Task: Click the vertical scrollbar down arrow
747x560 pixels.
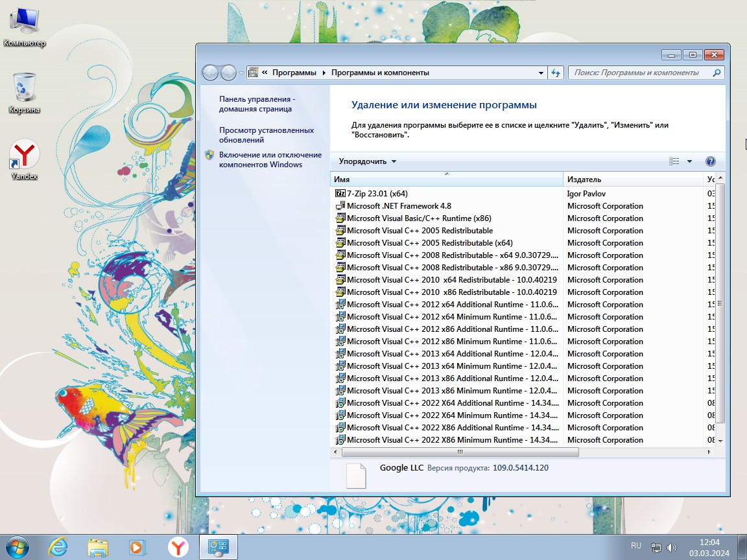Action: [x=720, y=441]
